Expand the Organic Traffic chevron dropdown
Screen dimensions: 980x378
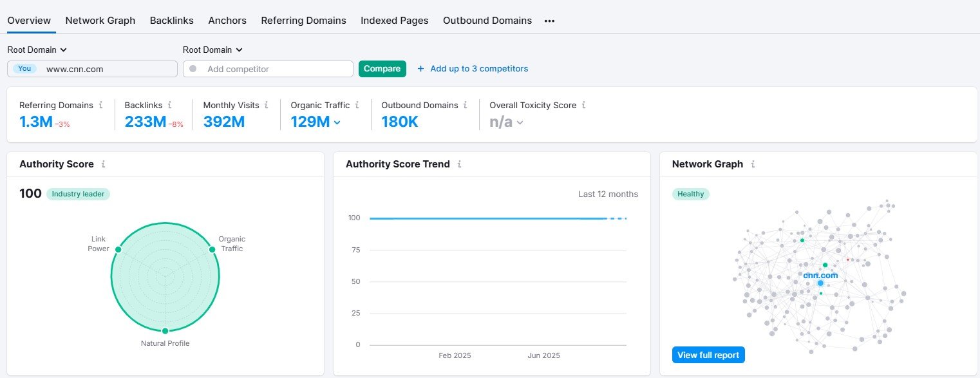[x=337, y=122]
